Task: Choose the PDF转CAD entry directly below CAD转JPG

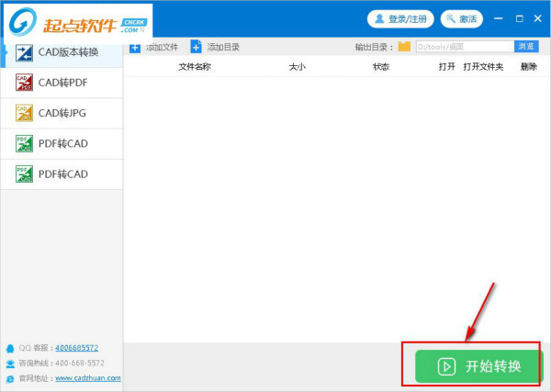Action: pyautogui.click(x=62, y=143)
